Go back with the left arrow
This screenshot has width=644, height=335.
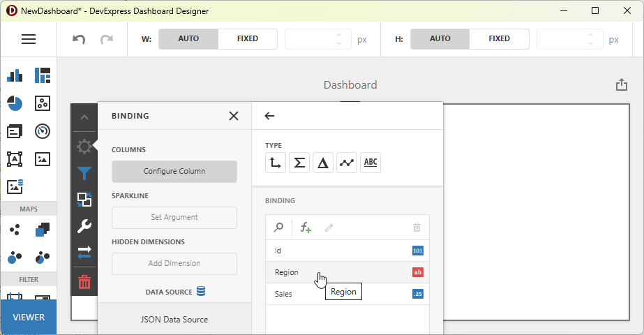269,116
